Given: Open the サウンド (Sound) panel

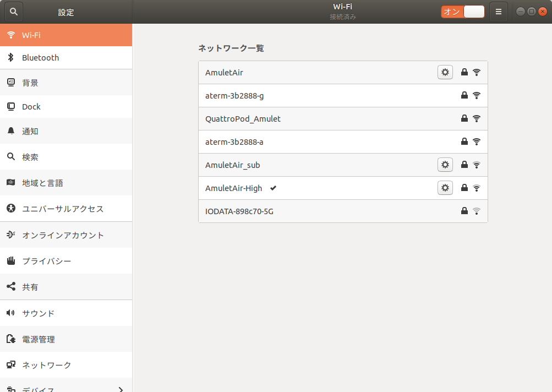Looking at the screenshot, I should [66, 313].
